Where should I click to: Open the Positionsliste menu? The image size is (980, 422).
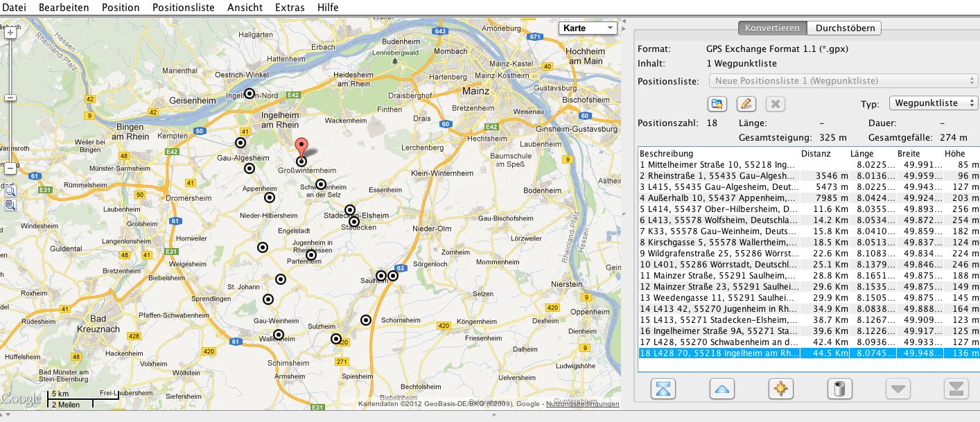pyautogui.click(x=184, y=7)
